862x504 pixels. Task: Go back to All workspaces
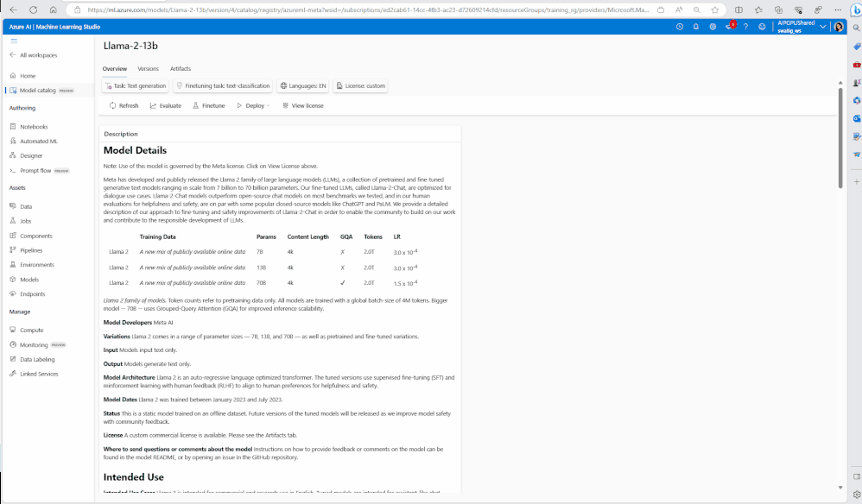coord(34,55)
